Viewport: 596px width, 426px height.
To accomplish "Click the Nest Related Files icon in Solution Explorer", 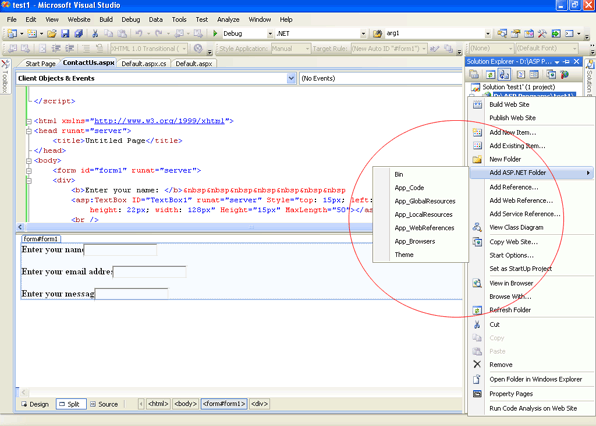I will click(504, 74).
